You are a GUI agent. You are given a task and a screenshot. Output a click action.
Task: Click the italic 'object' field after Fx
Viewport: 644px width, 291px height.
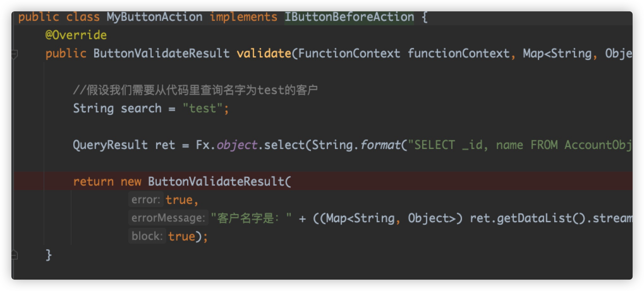point(236,145)
